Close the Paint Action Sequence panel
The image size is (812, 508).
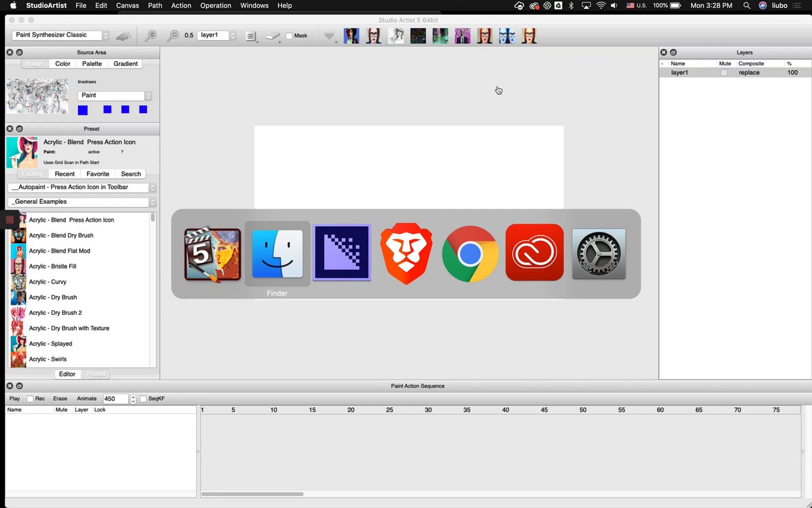click(x=10, y=386)
